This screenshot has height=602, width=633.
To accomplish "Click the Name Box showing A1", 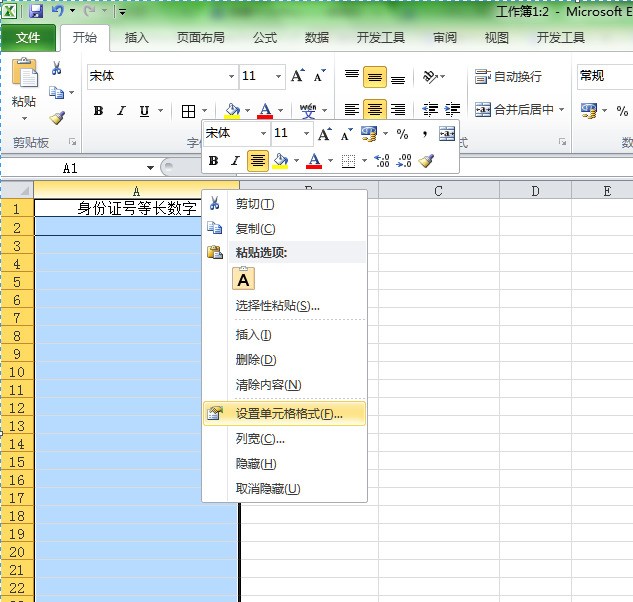I will pyautogui.click(x=71, y=168).
